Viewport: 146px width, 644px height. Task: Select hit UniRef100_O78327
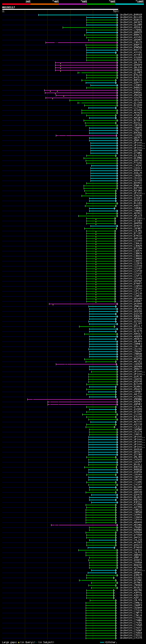click(131, 90)
